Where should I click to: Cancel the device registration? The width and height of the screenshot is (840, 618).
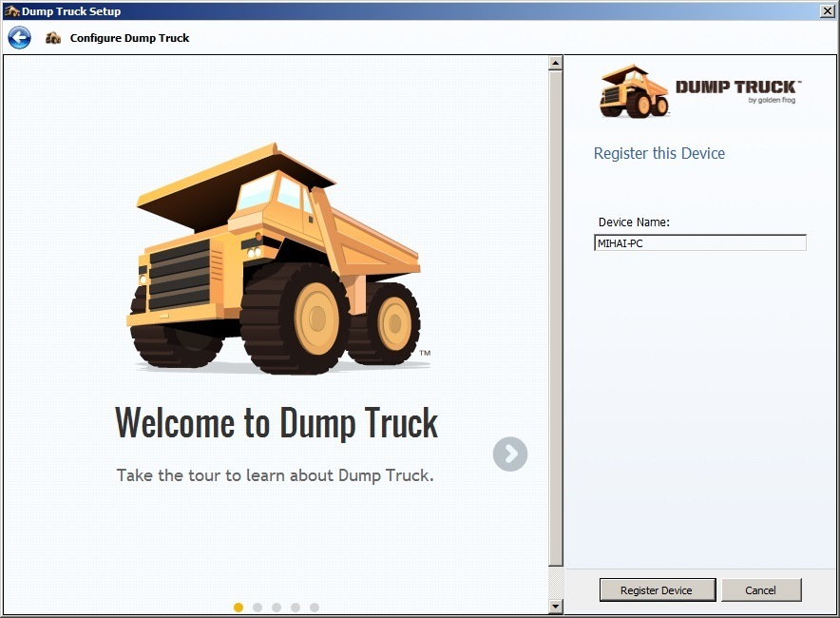761,590
